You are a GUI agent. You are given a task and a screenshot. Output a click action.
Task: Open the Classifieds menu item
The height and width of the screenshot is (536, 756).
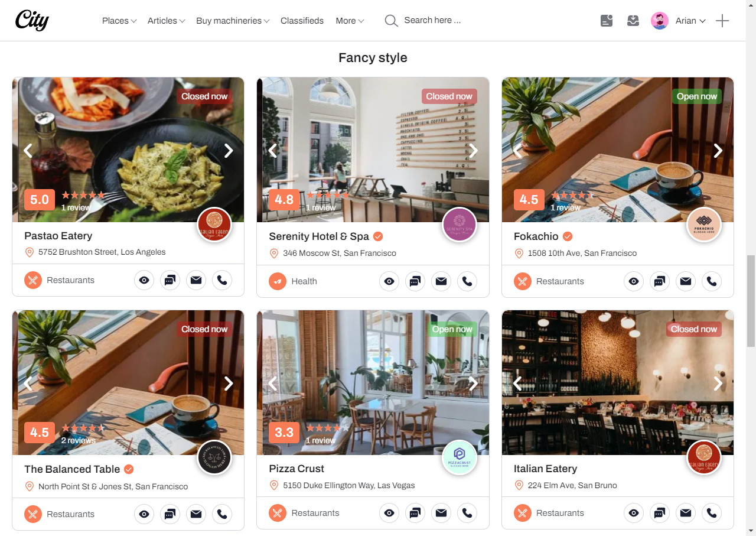(302, 21)
